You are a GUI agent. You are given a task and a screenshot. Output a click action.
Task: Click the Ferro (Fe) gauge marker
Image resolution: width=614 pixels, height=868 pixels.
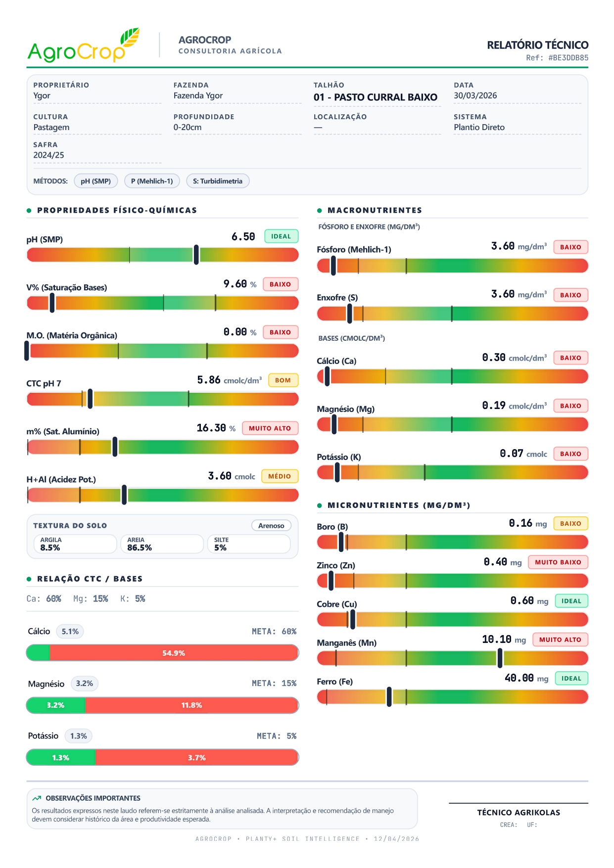(389, 697)
